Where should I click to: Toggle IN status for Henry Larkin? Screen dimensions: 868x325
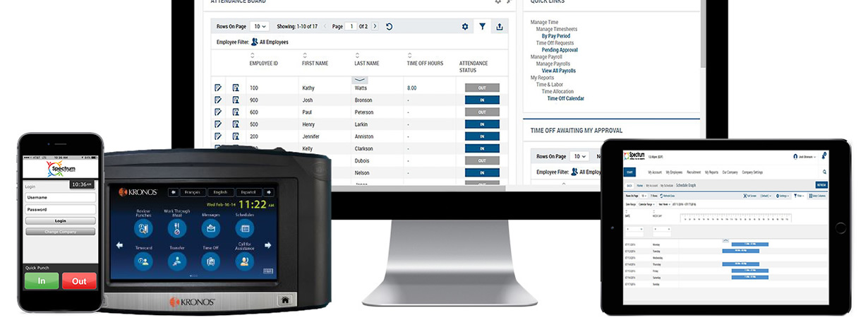point(482,124)
